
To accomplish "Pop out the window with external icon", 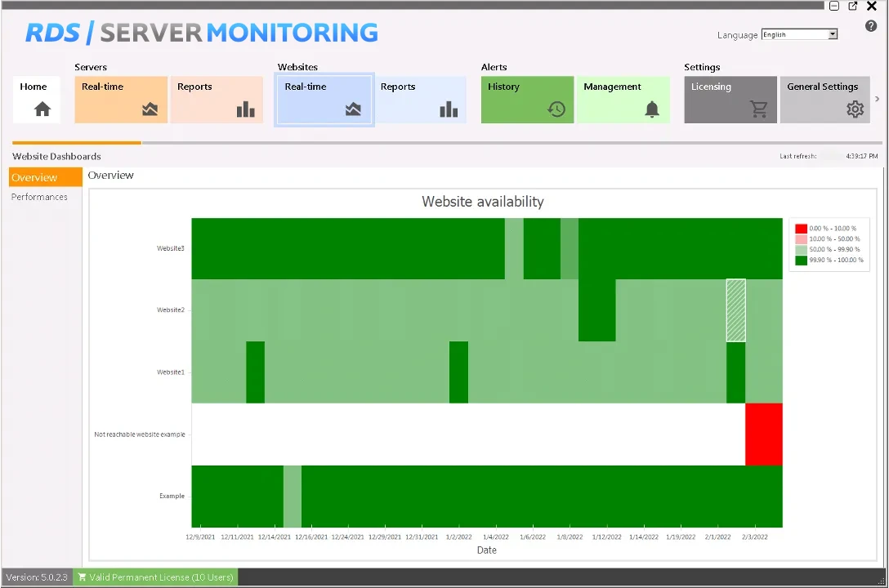I will tap(853, 6).
